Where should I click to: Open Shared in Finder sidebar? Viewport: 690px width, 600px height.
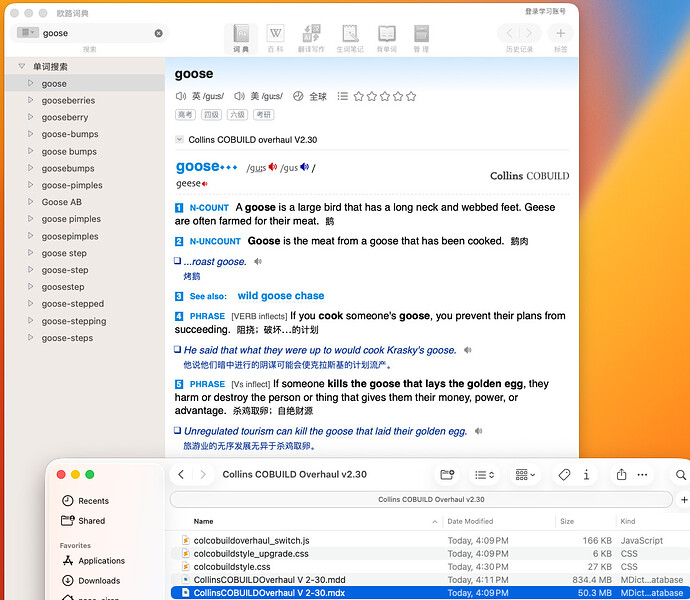click(x=84, y=521)
